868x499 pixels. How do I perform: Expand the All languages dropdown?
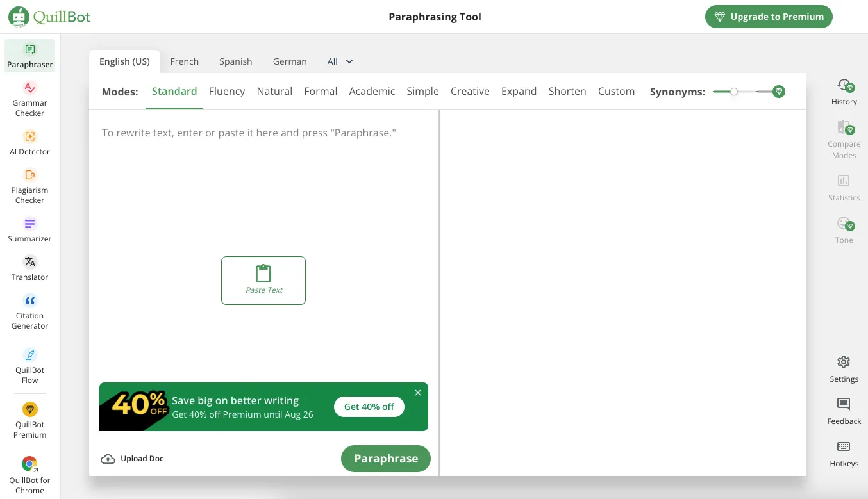(x=340, y=61)
